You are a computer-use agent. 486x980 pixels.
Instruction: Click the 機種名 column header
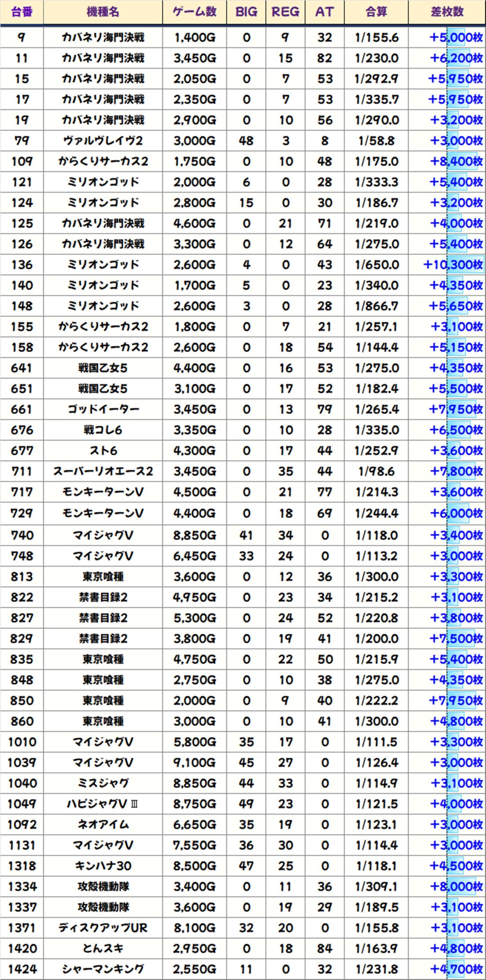pos(103,12)
